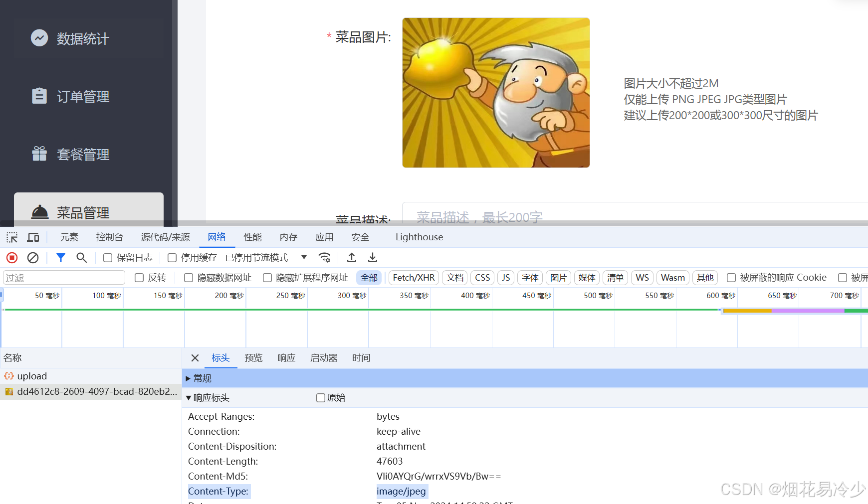Image resolution: width=868 pixels, height=504 pixels.
Task: Filter requests by 文档
Action: [x=455, y=278]
